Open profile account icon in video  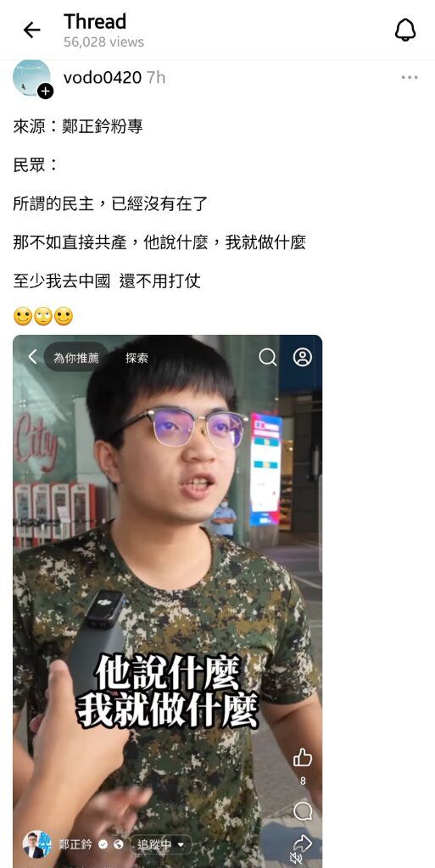303,357
